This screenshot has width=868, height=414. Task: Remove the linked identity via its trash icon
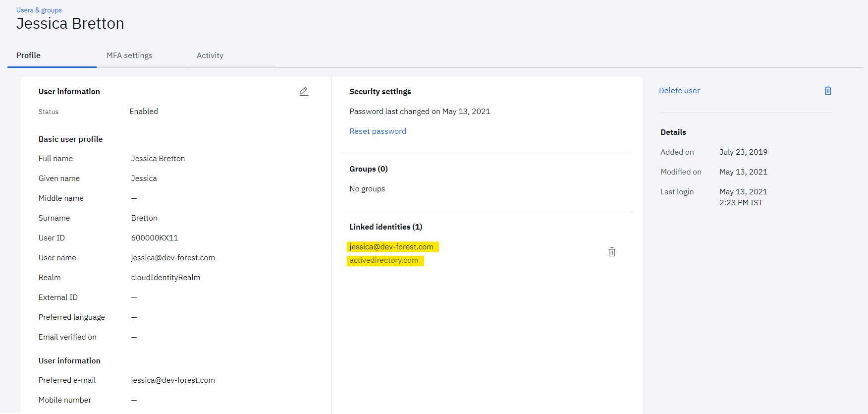click(x=612, y=252)
